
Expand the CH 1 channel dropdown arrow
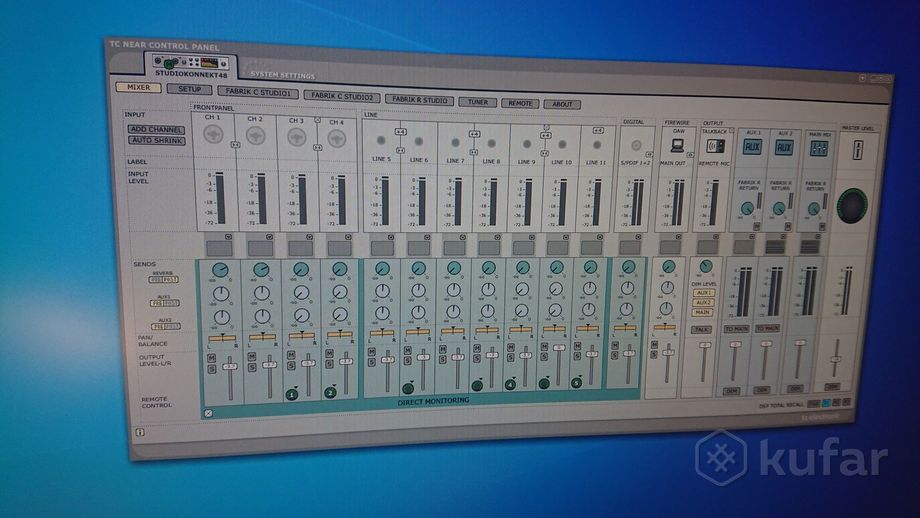(228, 237)
